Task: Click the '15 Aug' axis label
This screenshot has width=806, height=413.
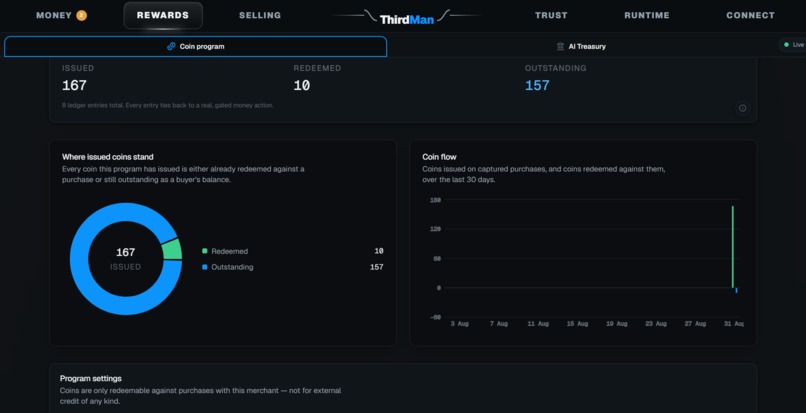Action: pyautogui.click(x=577, y=324)
